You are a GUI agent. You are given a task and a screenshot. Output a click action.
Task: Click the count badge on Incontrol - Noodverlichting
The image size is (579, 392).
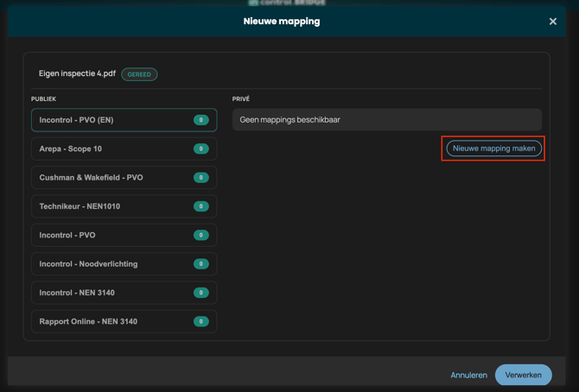(201, 264)
